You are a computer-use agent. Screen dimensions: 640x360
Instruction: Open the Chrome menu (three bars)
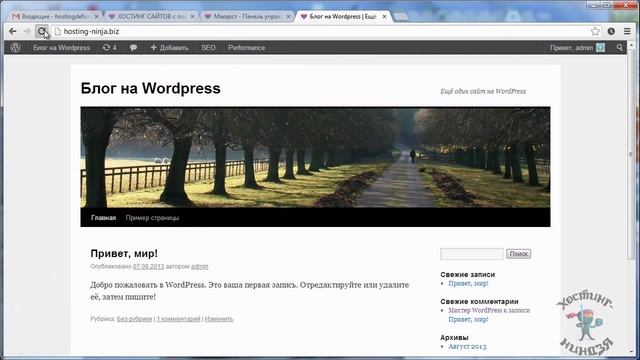[x=627, y=31]
